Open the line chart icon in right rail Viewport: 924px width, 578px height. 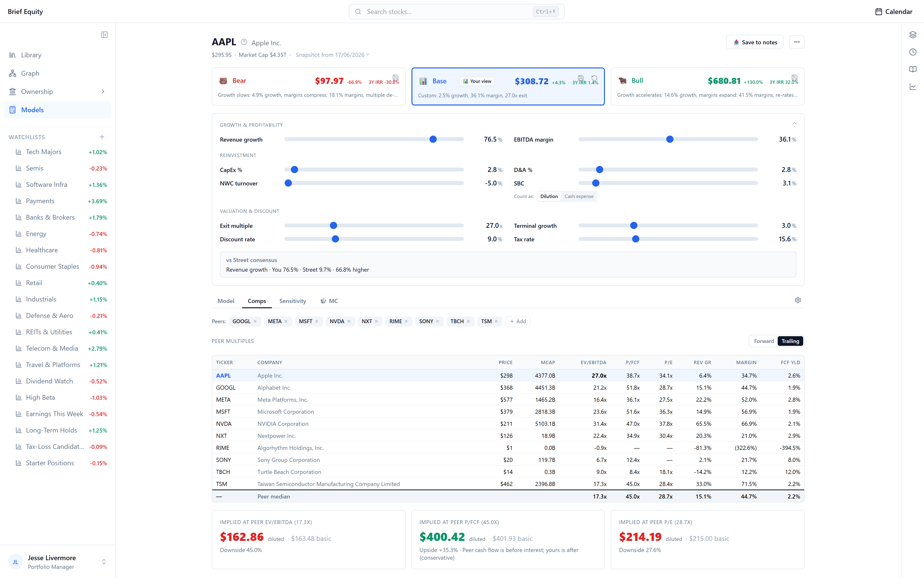coord(912,87)
